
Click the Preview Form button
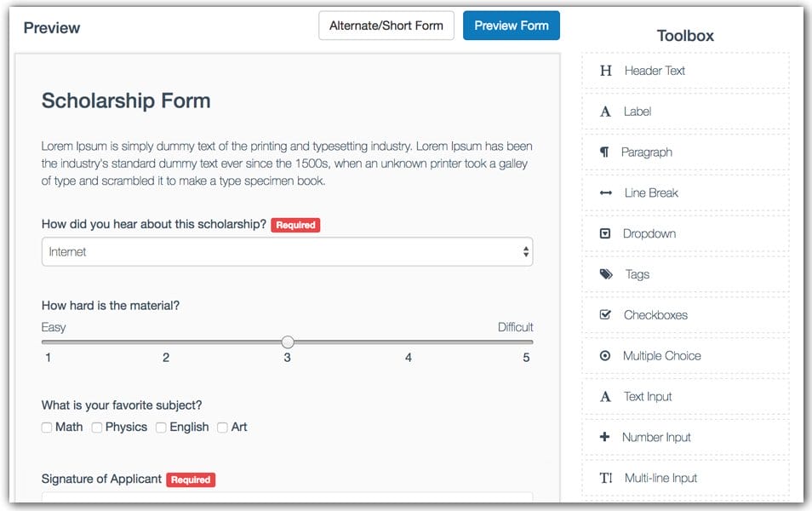511,26
